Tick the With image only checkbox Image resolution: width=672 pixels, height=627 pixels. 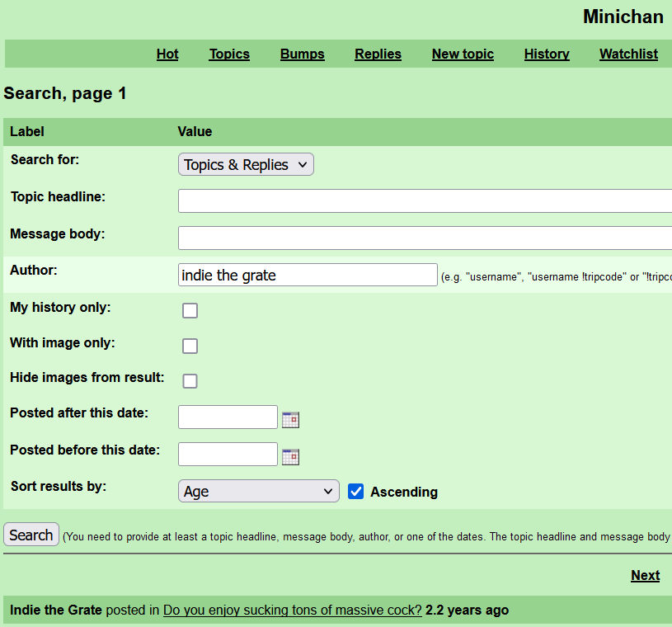[x=190, y=346]
